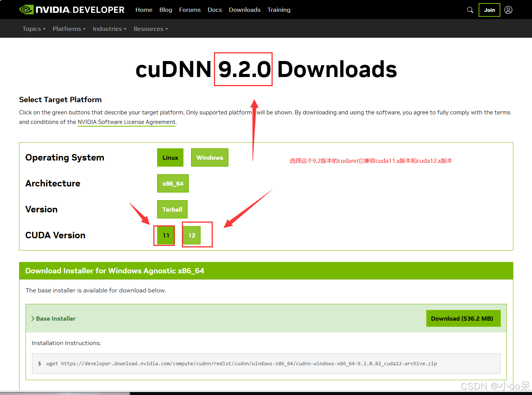The width and height of the screenshot is (532, 395).
Task: Select Linux as the operating system
Action: pos(170,157)
